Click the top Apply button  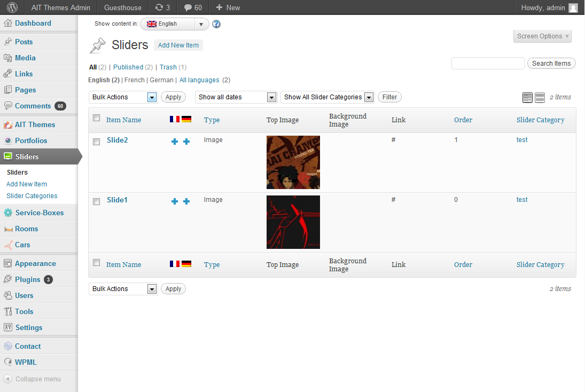(x=173, y=97)
